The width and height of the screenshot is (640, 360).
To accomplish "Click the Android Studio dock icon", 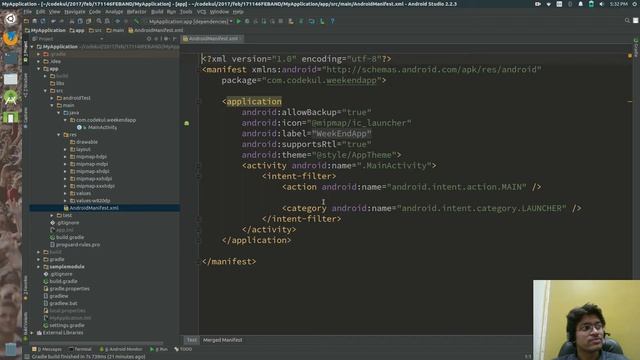I will pyautogui.click(x=10, y=98).
